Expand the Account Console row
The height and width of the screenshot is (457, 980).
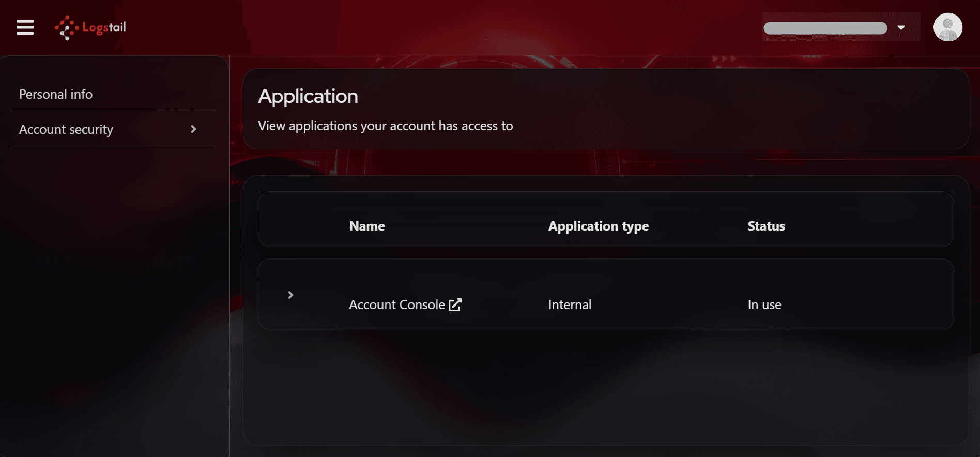[290, 295]
